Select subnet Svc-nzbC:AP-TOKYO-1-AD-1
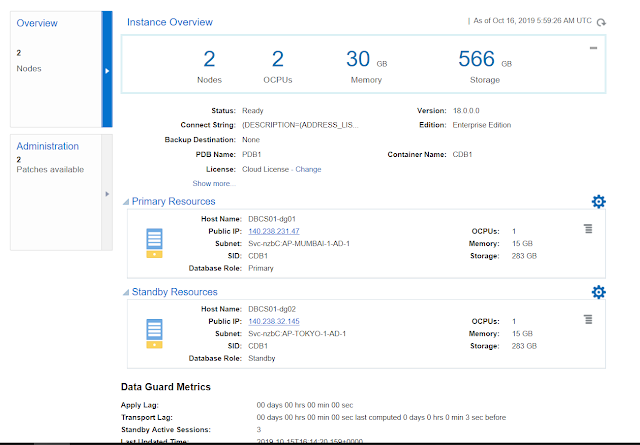This screenshot has height=445, width=640. click(x=297, y=334)
